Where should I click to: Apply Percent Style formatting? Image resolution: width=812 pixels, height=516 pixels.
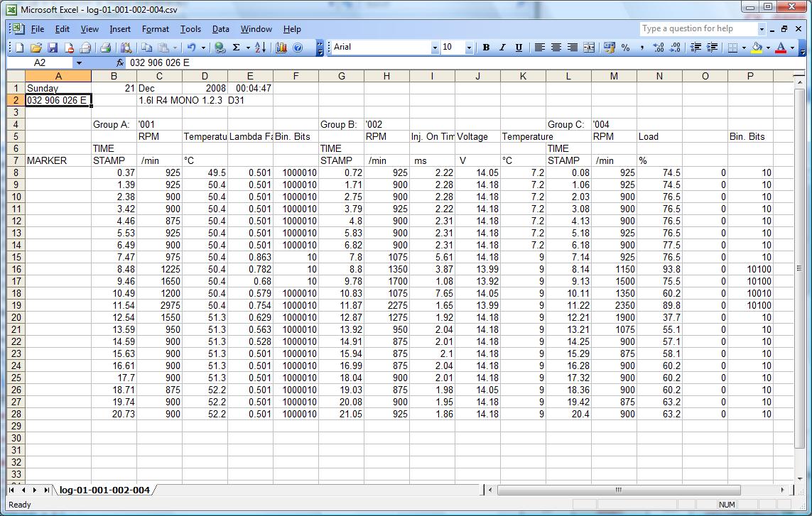point(625,48)
